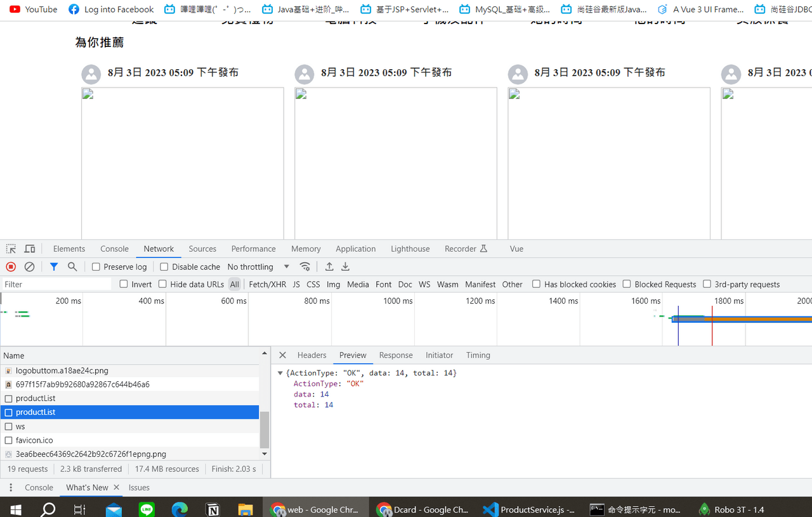Click the export HAR file icon
Viewport: 812px width, 517px height.
point(345,266)
